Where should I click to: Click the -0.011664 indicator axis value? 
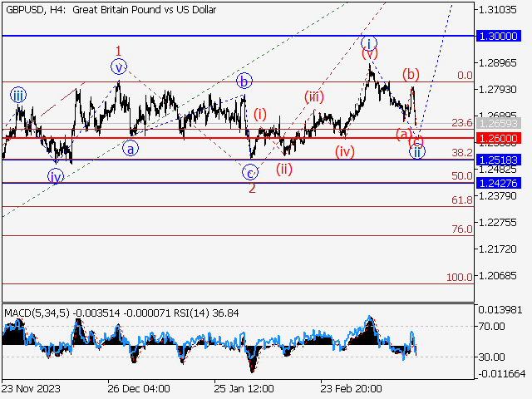(x=502, y=373)
